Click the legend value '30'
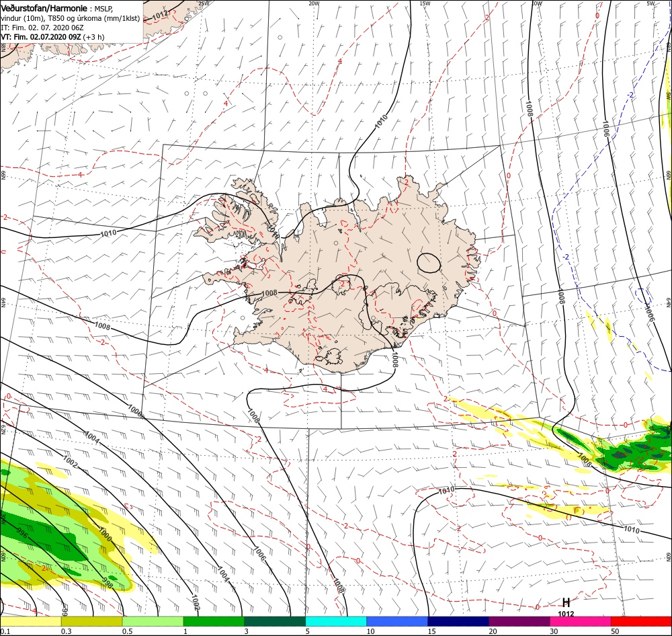The width and height of the screenshot is (672, 636). [x=554, y=631]
